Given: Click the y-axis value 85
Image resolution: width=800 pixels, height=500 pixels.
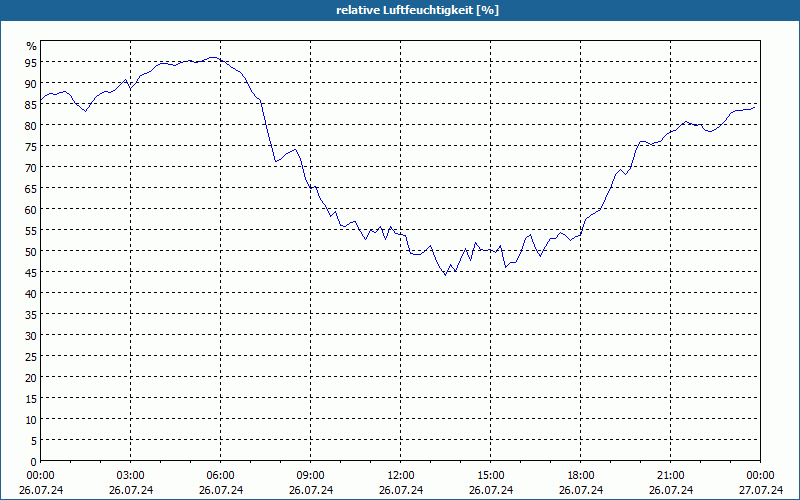Looking at the screenshot, I should (x=31, y=104).
